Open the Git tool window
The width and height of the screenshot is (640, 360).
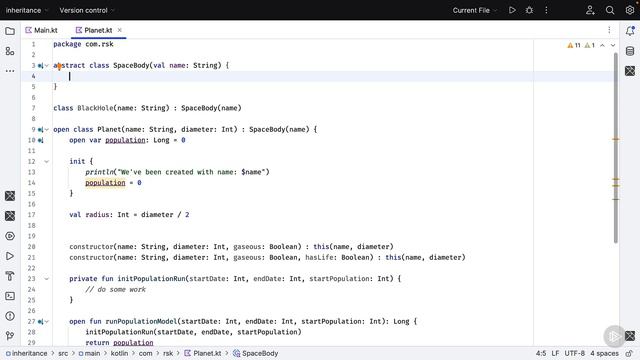10,336
